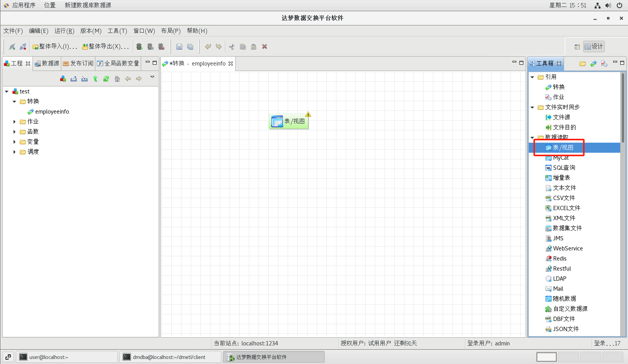Open the 工具(T) menu
The width and height of the screenshot is (628, 364).
pos(117,31)
